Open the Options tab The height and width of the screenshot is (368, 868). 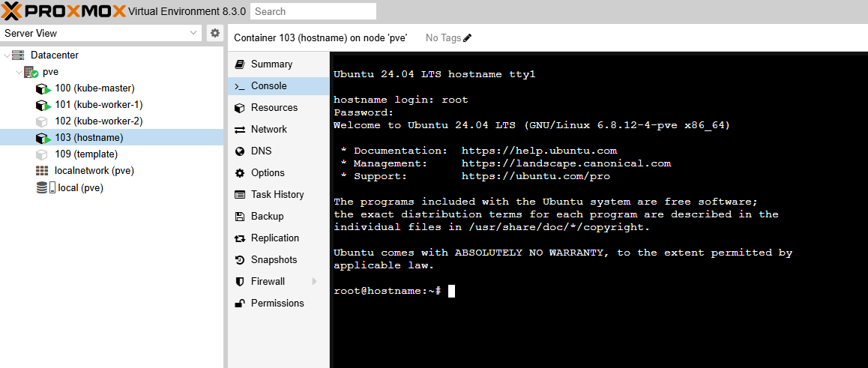click(x=278, y=172)
